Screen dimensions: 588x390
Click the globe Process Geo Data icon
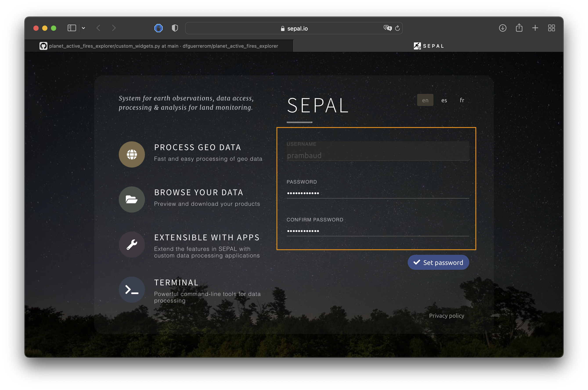[x=132, y=155]
